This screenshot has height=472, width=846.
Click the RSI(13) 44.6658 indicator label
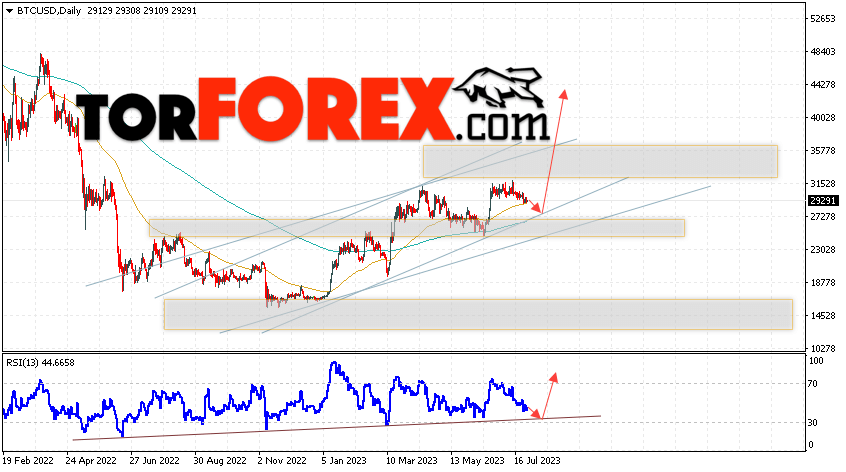point(40,362)
